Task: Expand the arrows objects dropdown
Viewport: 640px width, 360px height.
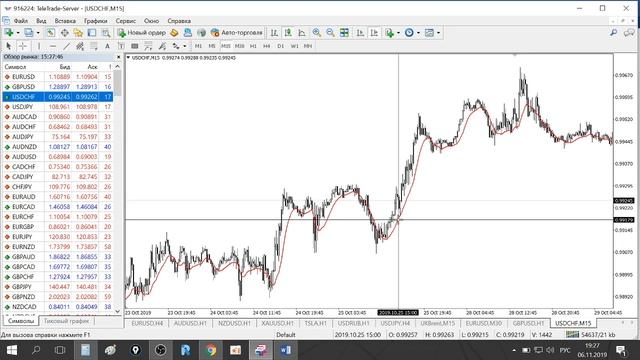Action: [x=184, y=46]
